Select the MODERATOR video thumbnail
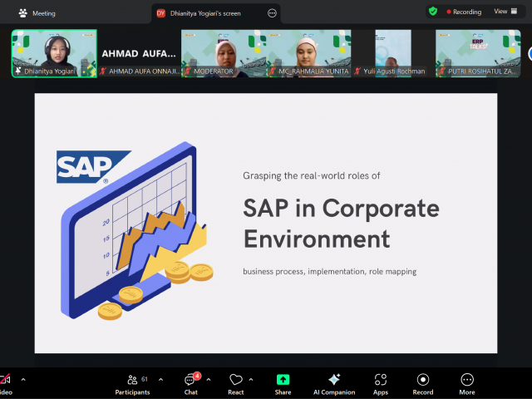Screen dimensions: 532x399 tap(224, 53)
